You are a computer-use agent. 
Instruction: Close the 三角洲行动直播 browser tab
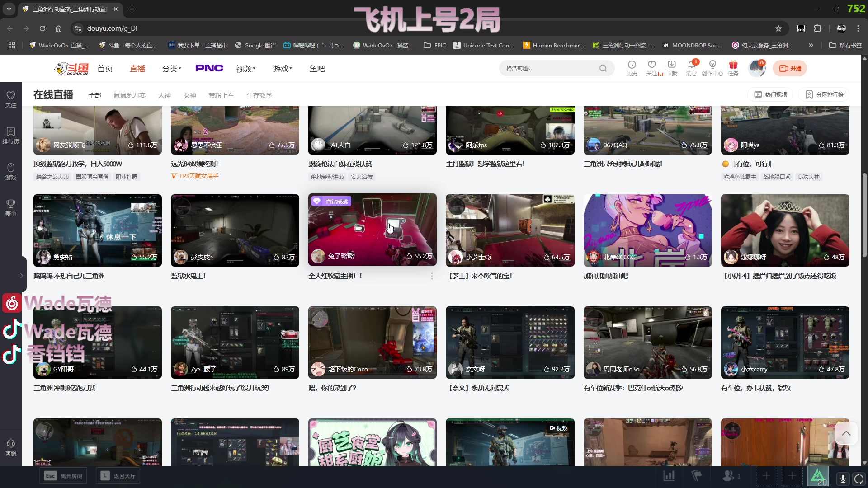coord(116,9)
